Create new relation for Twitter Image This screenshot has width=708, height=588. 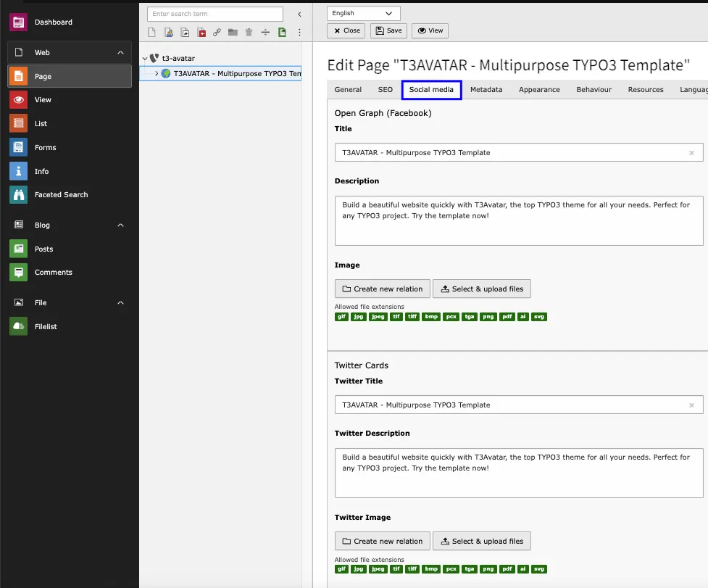(x=383, y=541)
